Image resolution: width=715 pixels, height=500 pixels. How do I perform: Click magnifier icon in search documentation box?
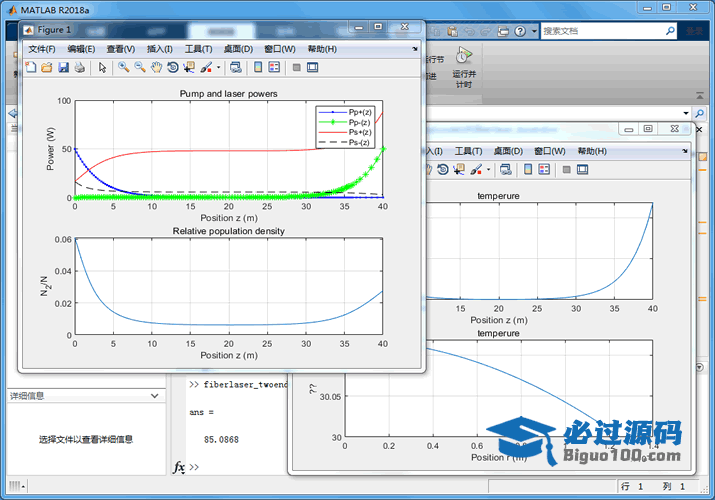[x=670, y=31]
